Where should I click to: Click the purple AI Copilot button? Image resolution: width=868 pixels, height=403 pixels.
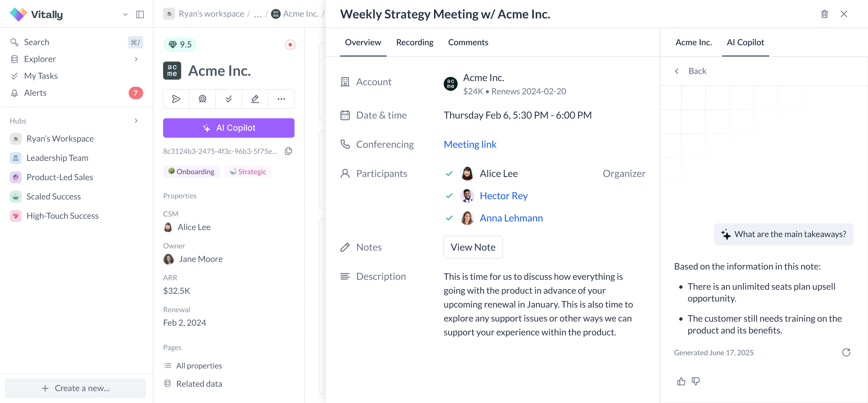pyautogui.click(x=229, y=128)
